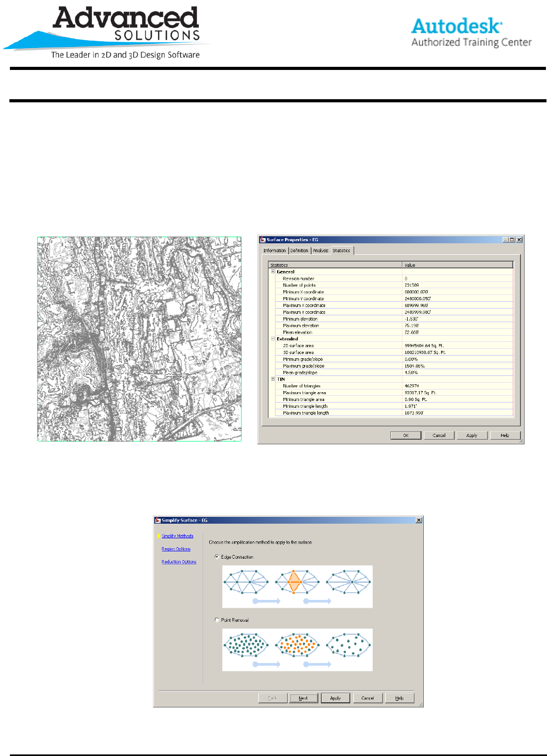Maximize the Surface Properties window
The height and width of the screenshot is (756, 547).
[512, 240]
